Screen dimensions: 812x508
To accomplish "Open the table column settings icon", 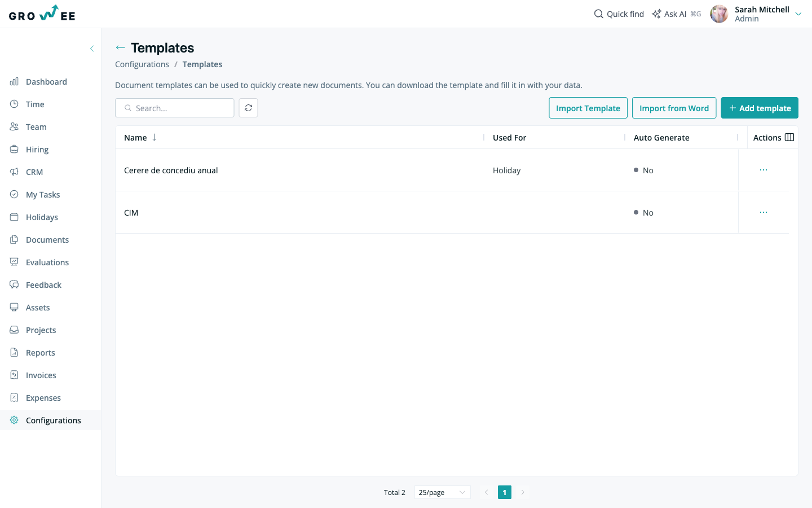I will pos(789,137).
